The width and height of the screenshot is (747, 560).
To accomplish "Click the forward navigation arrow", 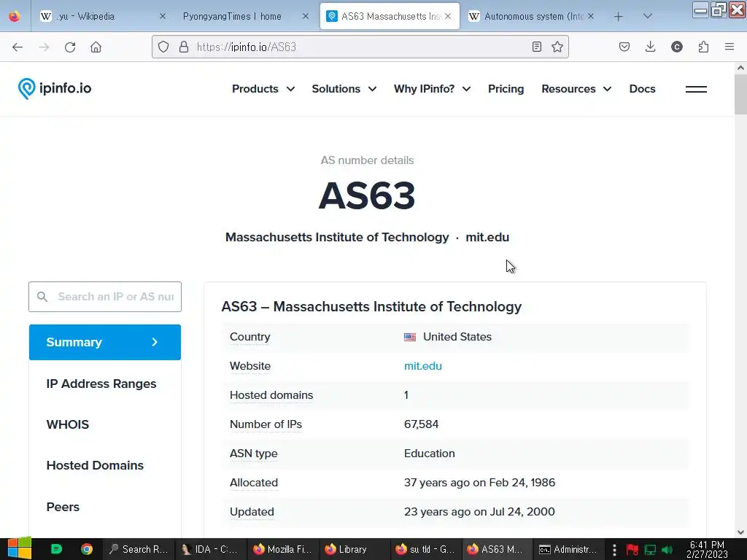I will (44, 47).
